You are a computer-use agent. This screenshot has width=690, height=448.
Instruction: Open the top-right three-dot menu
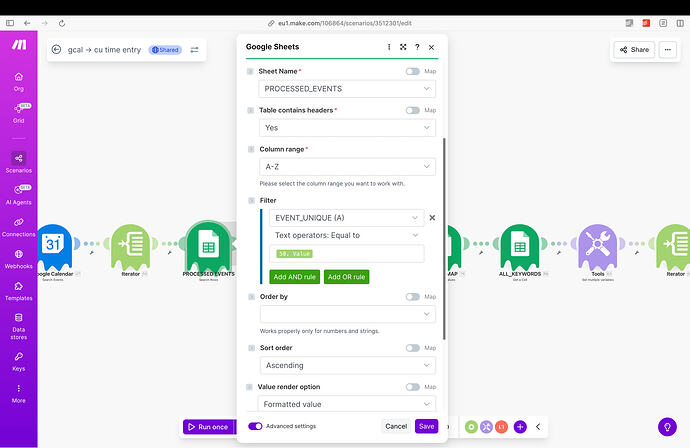tap(668, 50)
